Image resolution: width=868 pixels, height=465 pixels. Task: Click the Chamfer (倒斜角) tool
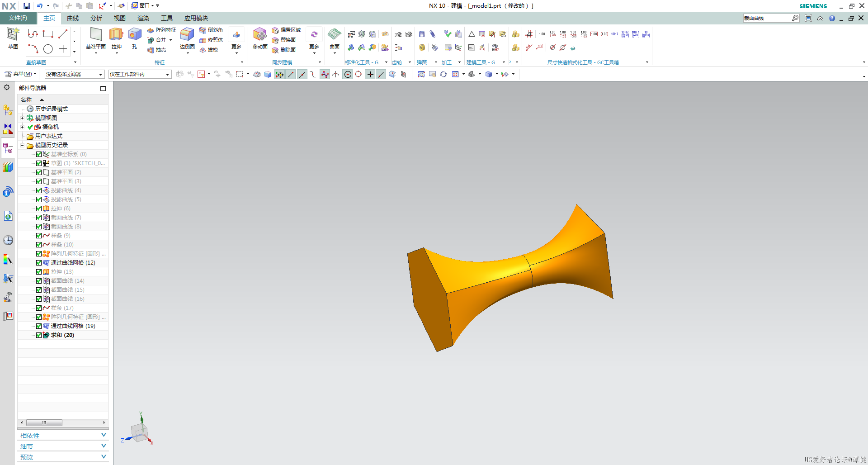pos(211,30)
